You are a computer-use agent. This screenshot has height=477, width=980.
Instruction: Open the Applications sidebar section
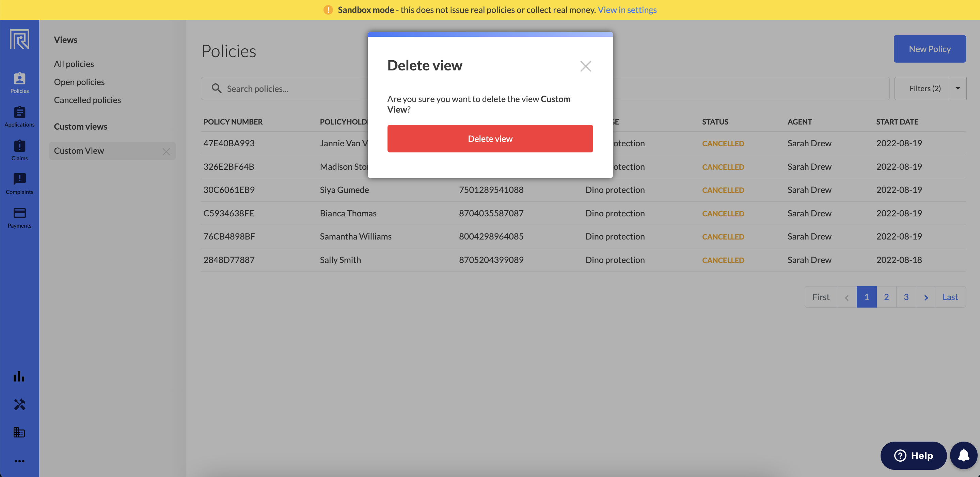coord(19,117)
